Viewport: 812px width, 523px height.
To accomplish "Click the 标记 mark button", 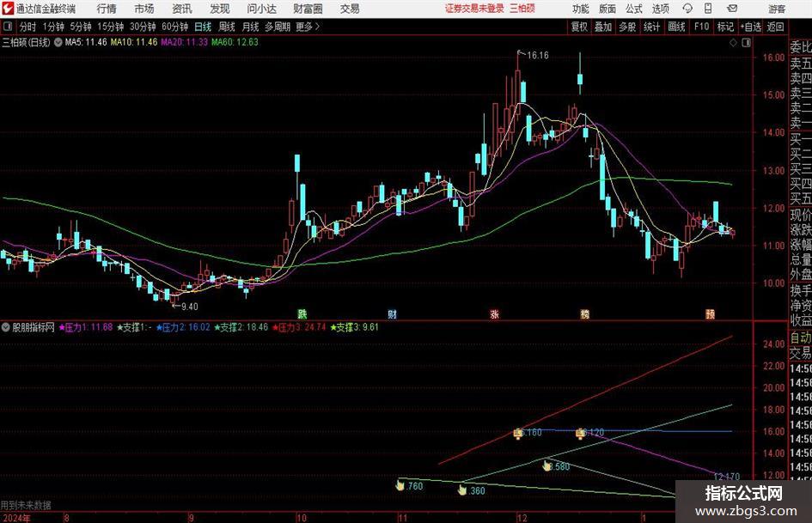I will 725,27.
